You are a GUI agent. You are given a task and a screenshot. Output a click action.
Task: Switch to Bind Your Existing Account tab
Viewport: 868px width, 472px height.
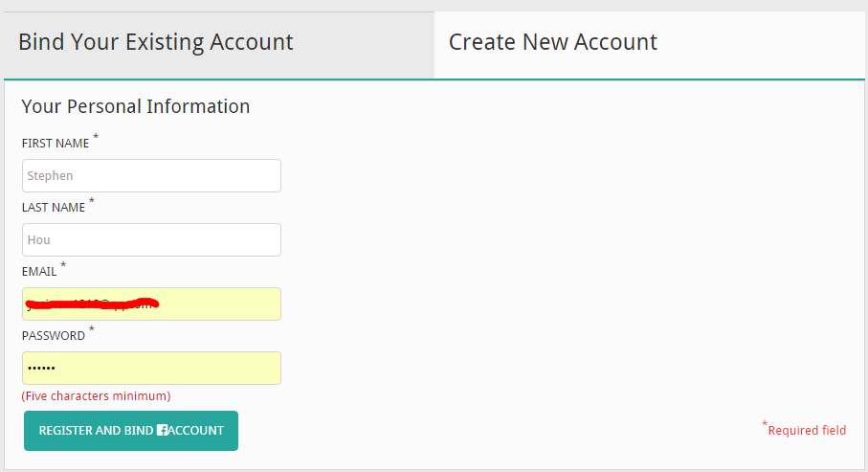(218, 45)
